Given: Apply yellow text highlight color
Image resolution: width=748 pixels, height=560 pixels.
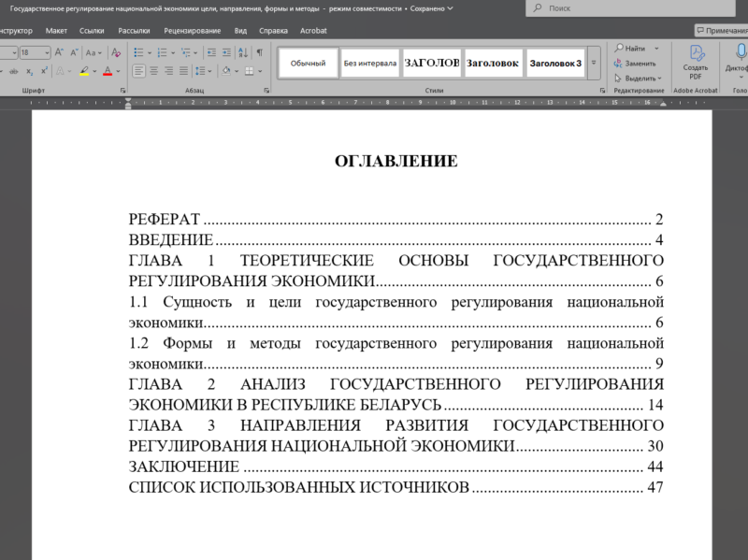Looking at the screenshot, I should coord(84,71).
